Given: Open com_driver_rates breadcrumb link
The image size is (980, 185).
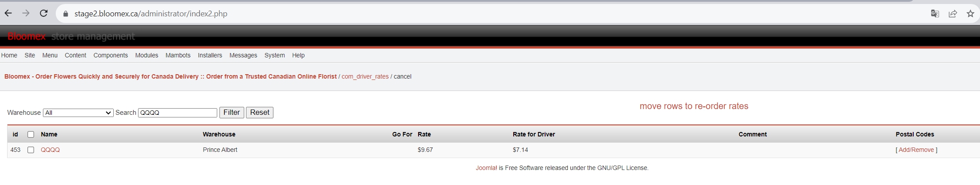Looking at the screenshot, I should [365, 76].
